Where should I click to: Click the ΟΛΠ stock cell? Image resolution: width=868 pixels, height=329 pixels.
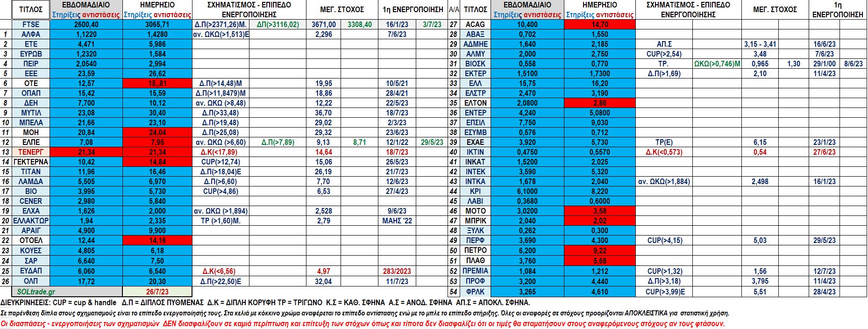point(31,281)
